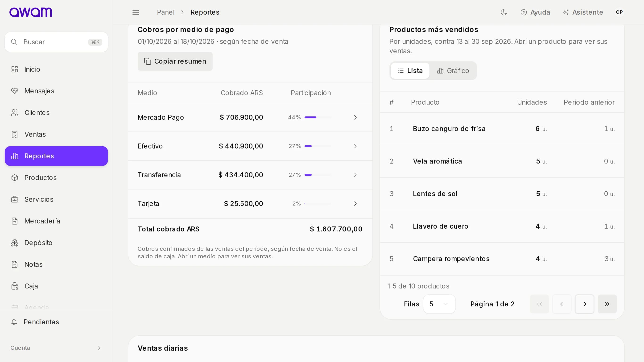Go to Inicio in sidebar
The image size is (644, 362).
(56, 69)
